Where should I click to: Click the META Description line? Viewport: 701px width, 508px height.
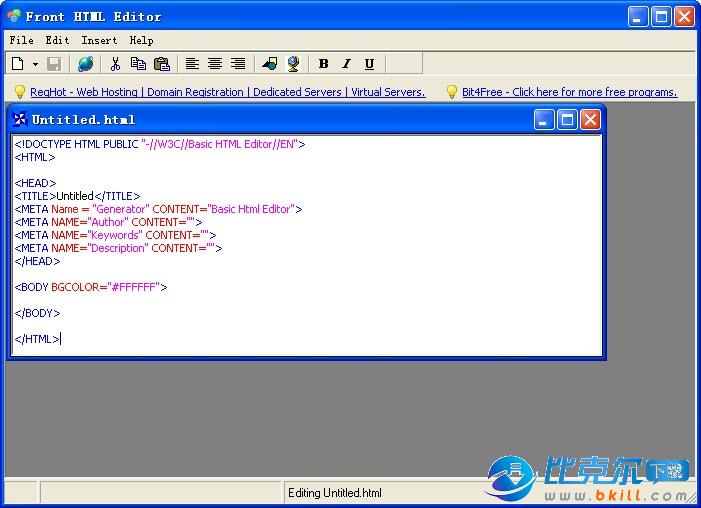point(118,248)
